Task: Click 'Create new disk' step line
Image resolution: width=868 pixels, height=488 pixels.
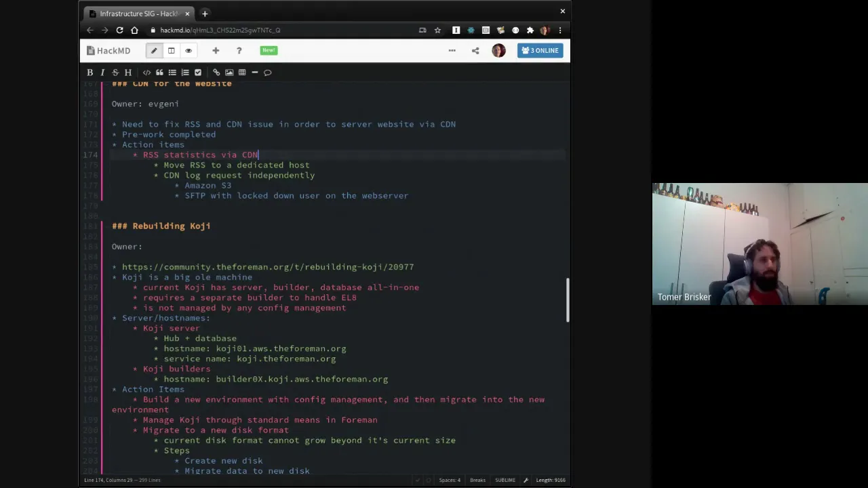Action: click(224, 461)
